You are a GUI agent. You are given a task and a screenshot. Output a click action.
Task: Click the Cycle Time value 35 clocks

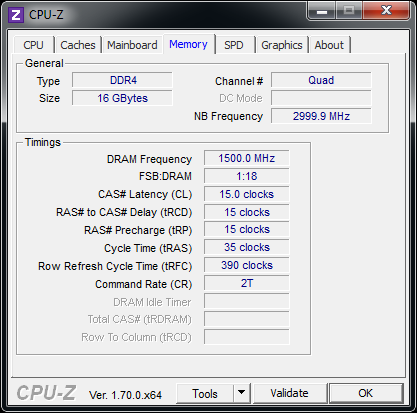pyautogui.click(x=247, y=247)
